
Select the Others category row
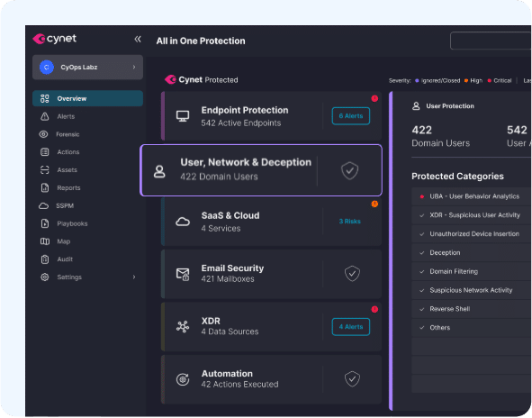(x=472, y=328)
